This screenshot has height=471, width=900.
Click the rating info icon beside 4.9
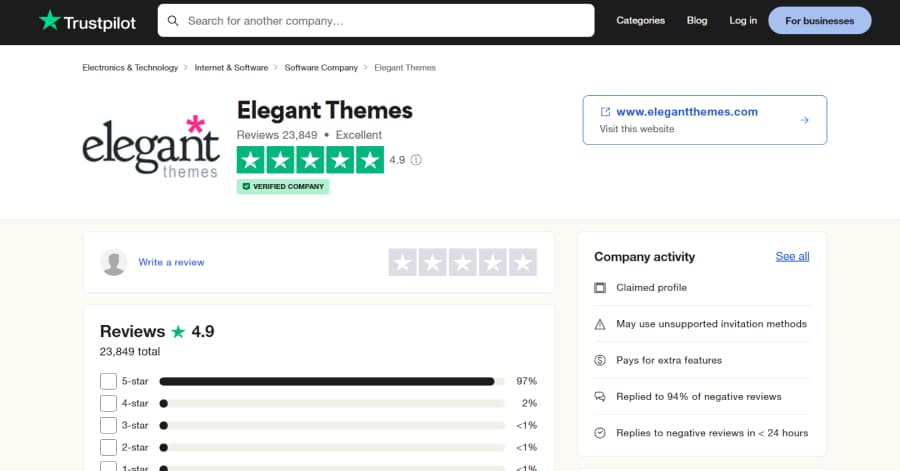point(416,160)
